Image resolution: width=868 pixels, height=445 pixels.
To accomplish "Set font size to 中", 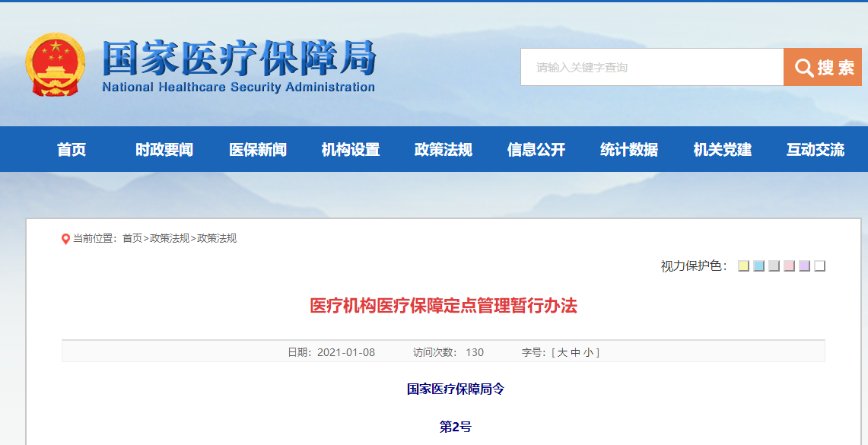I will coord(575,352).
